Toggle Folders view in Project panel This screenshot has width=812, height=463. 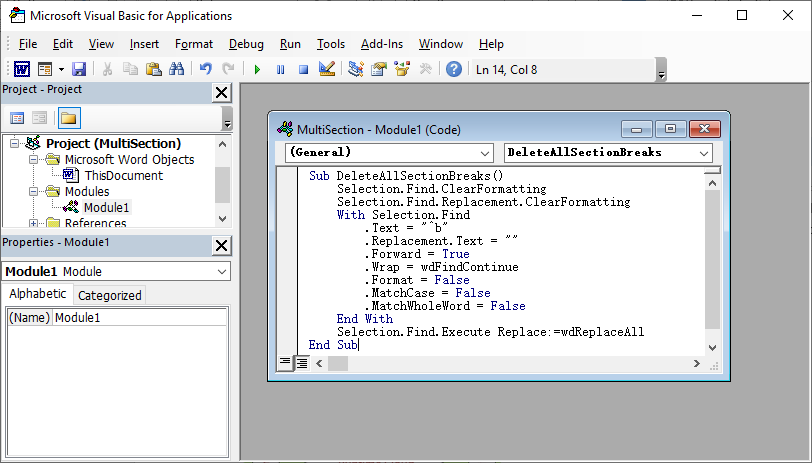pos(68,118)
